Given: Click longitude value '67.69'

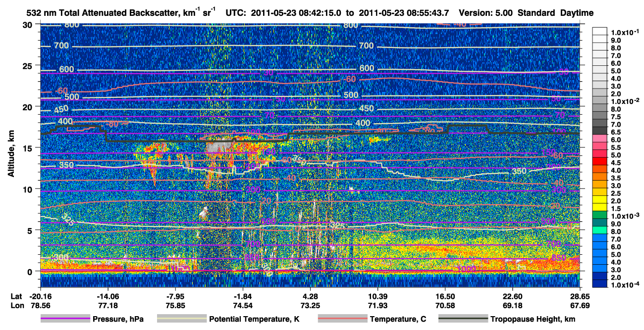Looking at the screenshot, I should coord(580,305).
